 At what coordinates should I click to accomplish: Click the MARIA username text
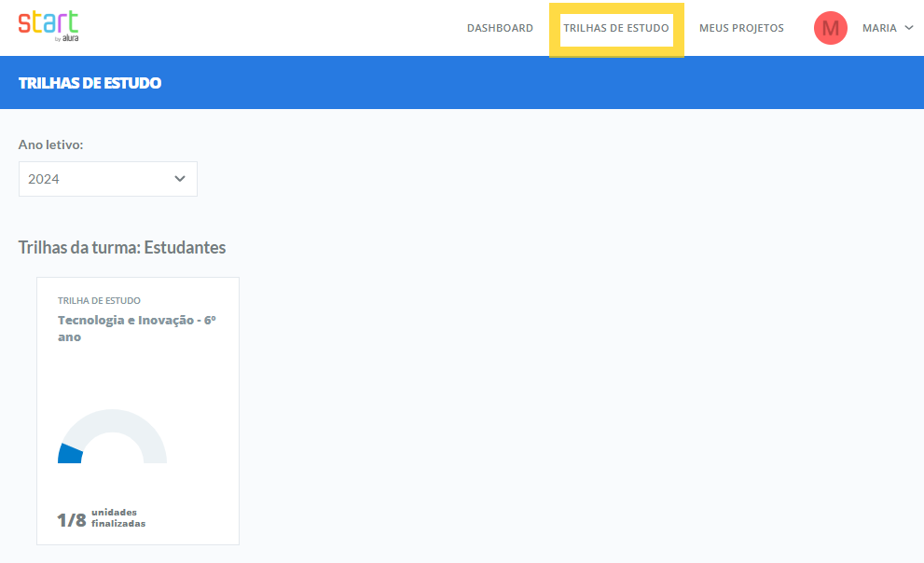click(879, 28)
